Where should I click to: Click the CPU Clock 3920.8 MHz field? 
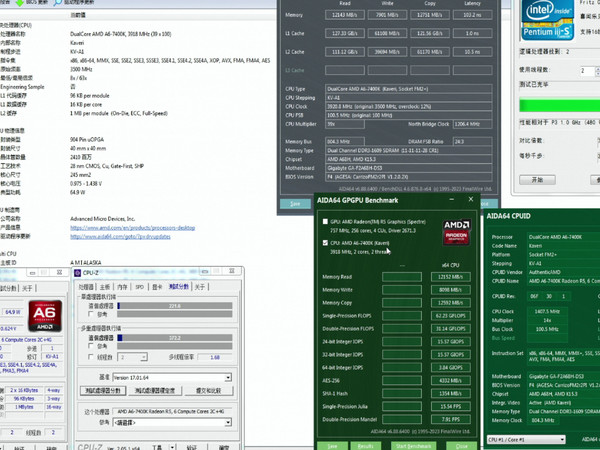pos(409,106)
